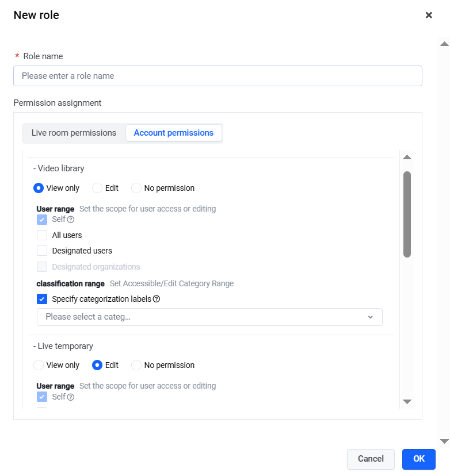Close the New role dialog

tap(429, 15)
